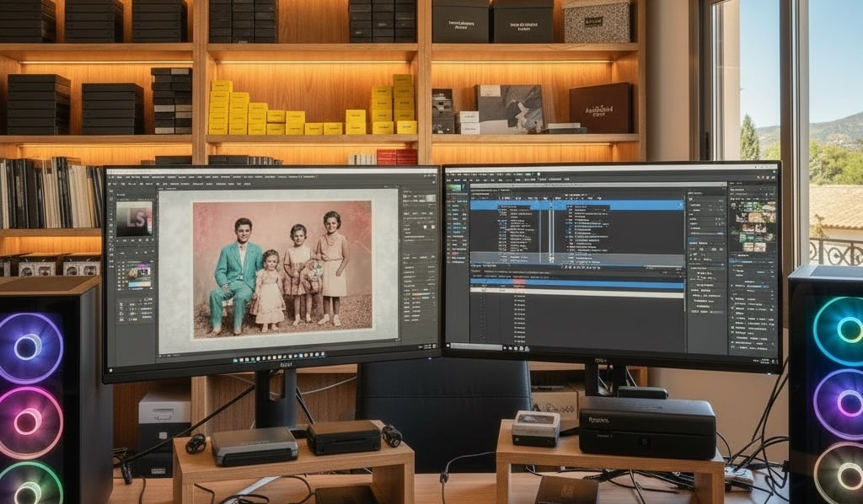Click the small green thumbnail at right monitor's top-left

454,188
